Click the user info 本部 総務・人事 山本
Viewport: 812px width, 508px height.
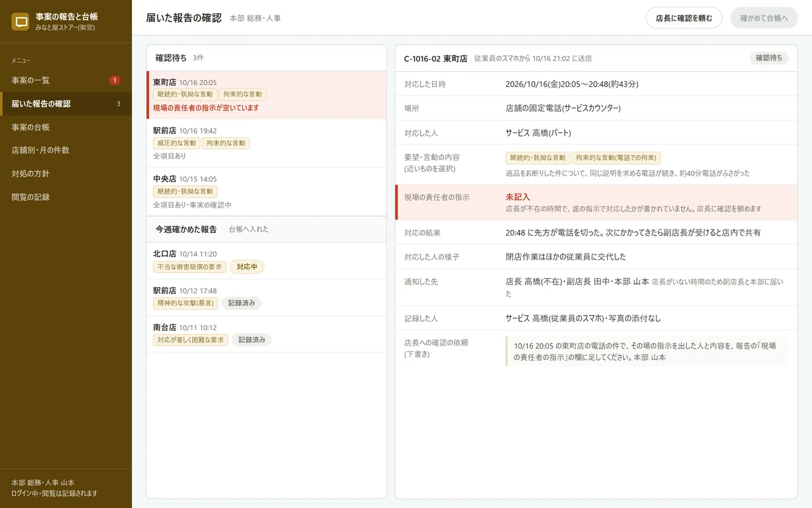[43, 483]
